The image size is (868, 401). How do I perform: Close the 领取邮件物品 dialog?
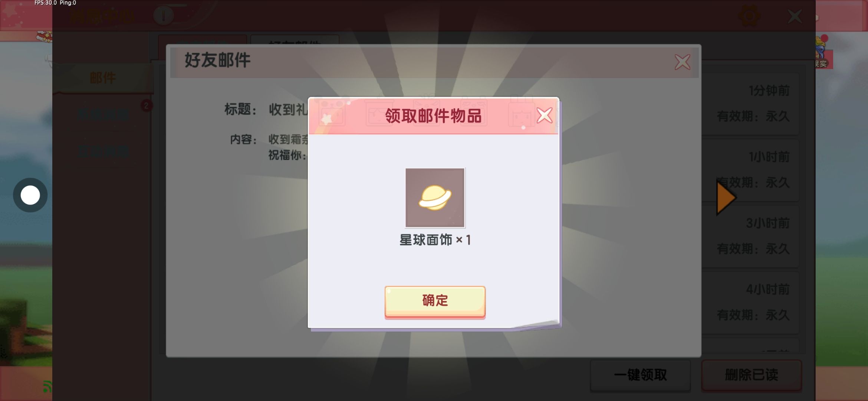click(x=544, y=115)
